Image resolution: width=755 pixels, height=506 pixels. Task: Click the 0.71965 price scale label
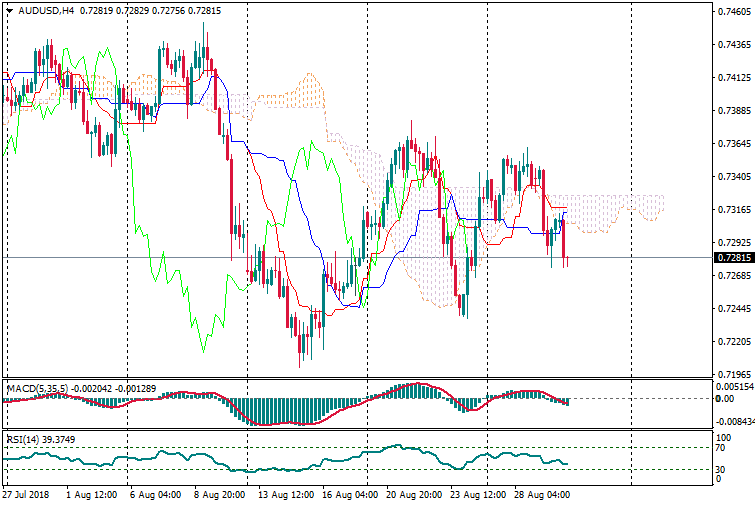[x=734, y=374]
